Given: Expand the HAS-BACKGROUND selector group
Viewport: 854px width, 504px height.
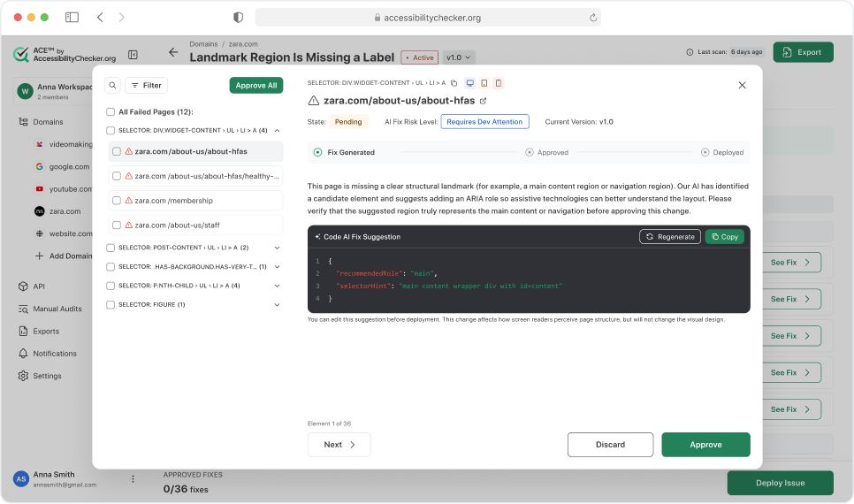Looking at the screenshot, I should point(278,266).
